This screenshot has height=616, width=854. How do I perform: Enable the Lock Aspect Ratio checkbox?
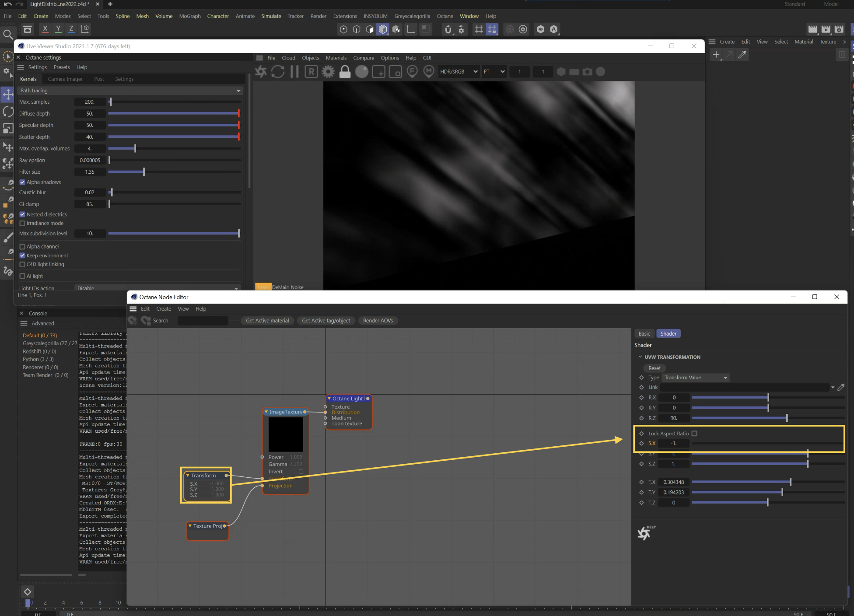click(x=694, y=434)
